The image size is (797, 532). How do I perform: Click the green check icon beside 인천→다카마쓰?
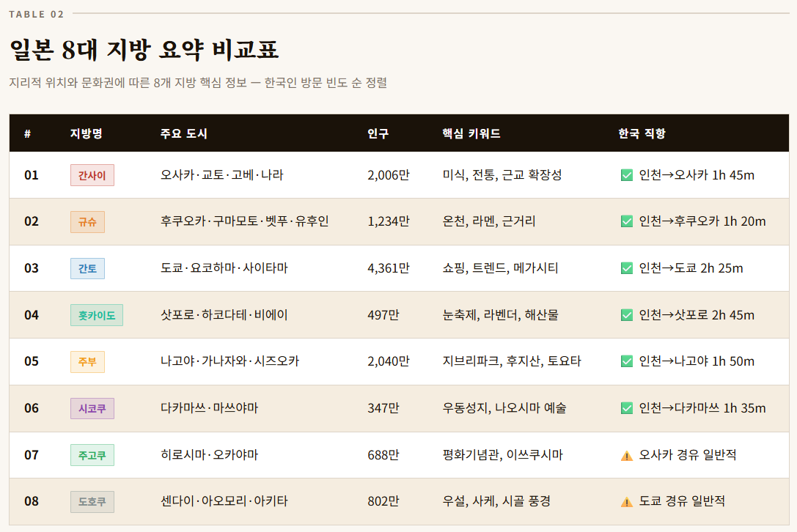click(627, 408)
